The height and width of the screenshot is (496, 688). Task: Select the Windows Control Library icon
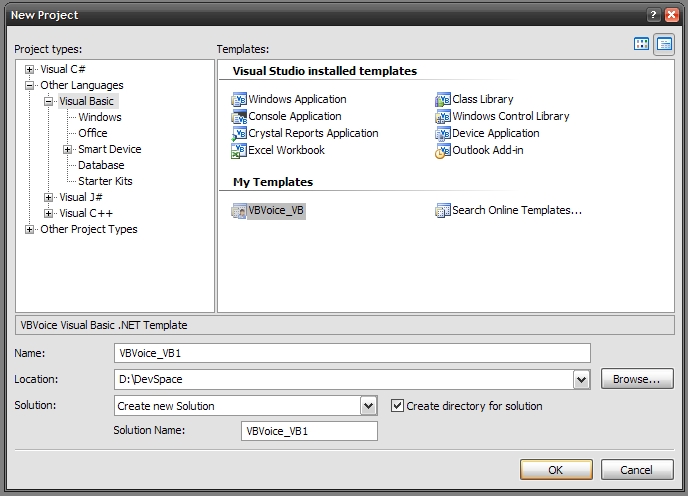pos(443,117)
